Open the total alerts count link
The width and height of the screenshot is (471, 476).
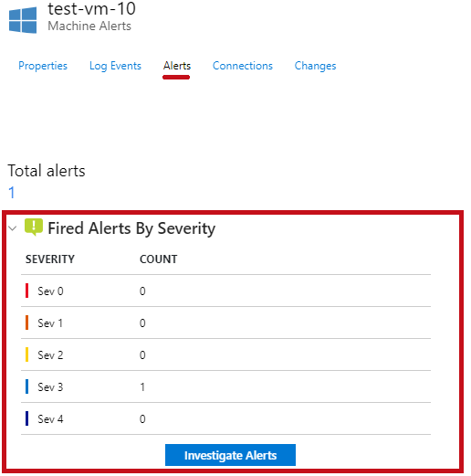pyautogui.click(x=12, y=193)
